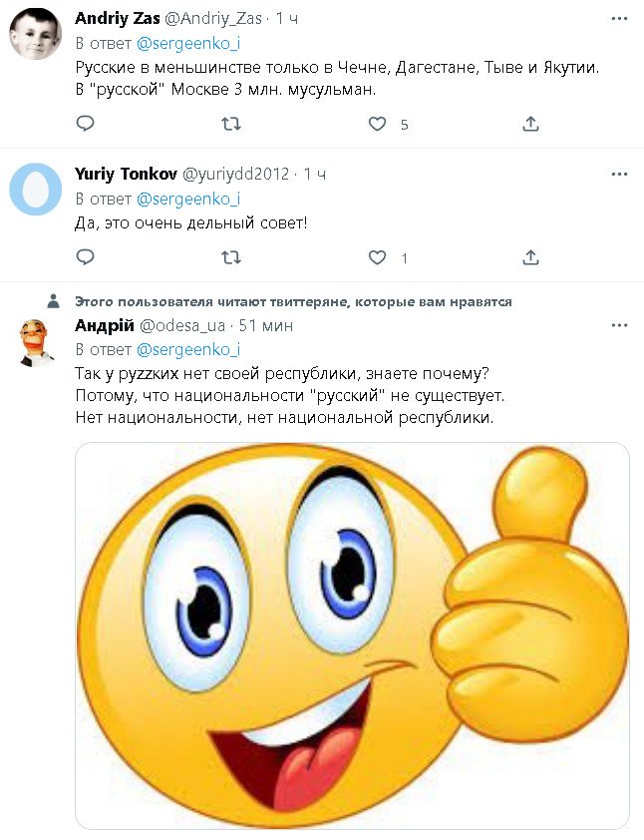Viewport: 644px width, 840px height.
Task: Like Andriy Zas's tweet
Action: click(378, 124)
